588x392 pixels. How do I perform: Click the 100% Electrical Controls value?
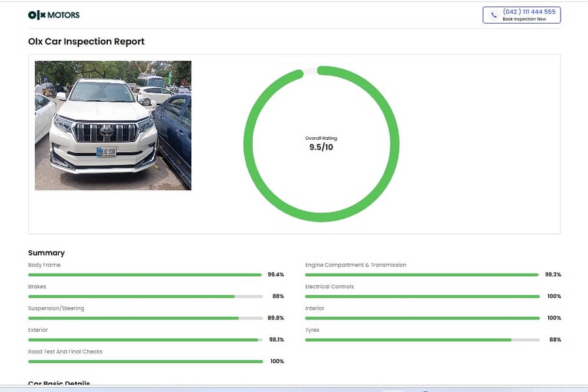tap(554, 297)
